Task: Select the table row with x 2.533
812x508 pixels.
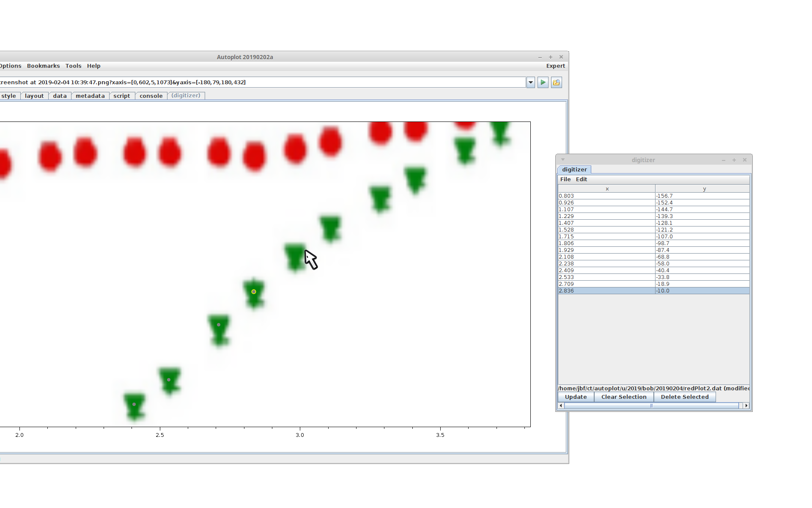Action: tap(654, 277)
